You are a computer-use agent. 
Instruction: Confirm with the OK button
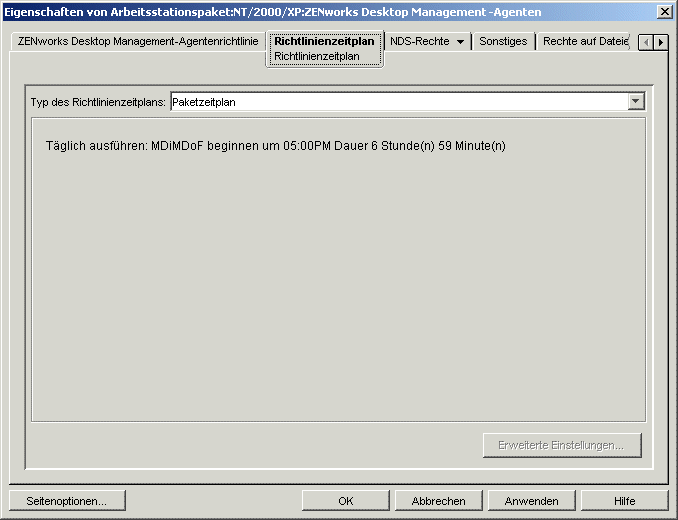tap(345, 501)
